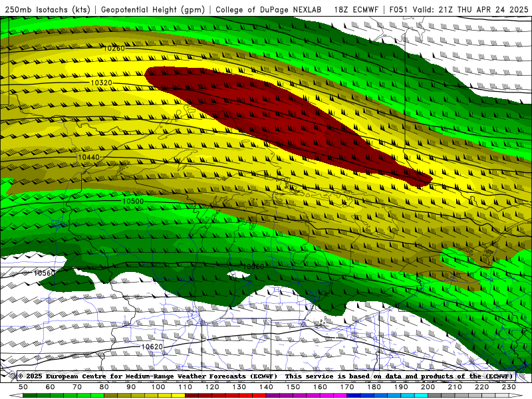Click the 170 label on color scale

(347, 387)
